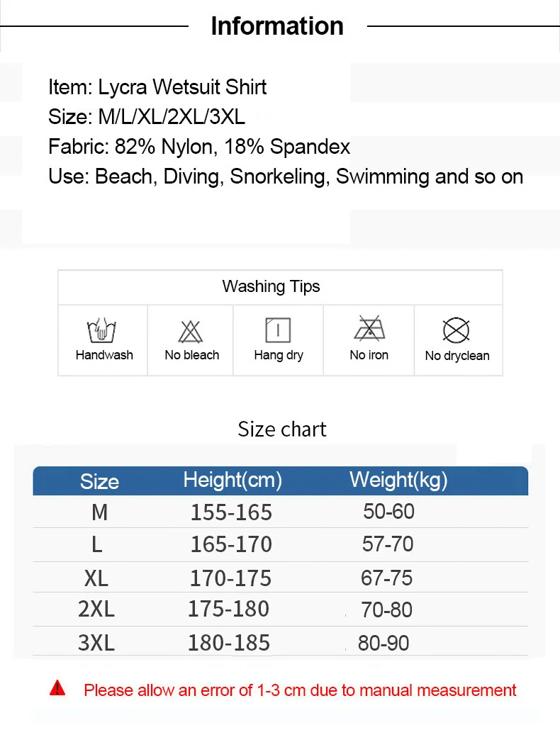This screenshot has width=560, height=730.
Task: Click the Weight(kg) column header
Action: (x=398, y=480)
